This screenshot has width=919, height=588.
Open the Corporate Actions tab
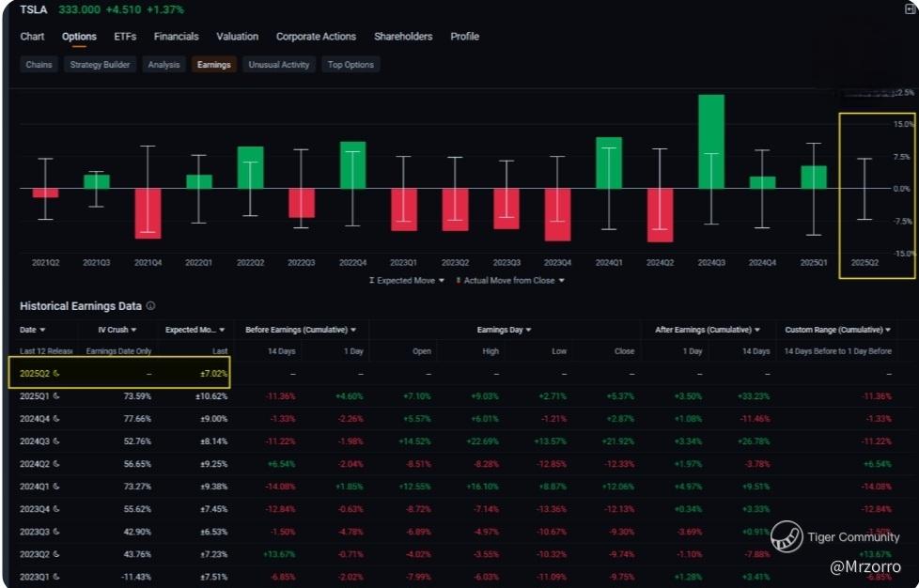(x=316, y=37)
